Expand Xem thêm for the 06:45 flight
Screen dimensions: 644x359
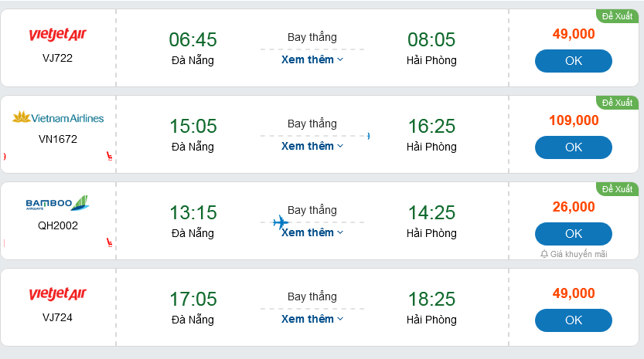click(312, 59)
